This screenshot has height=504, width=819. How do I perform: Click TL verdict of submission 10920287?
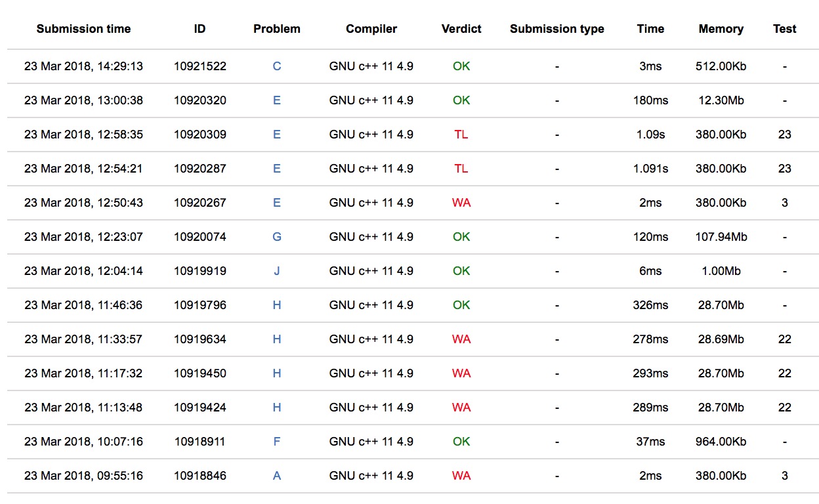coord(461,169)
